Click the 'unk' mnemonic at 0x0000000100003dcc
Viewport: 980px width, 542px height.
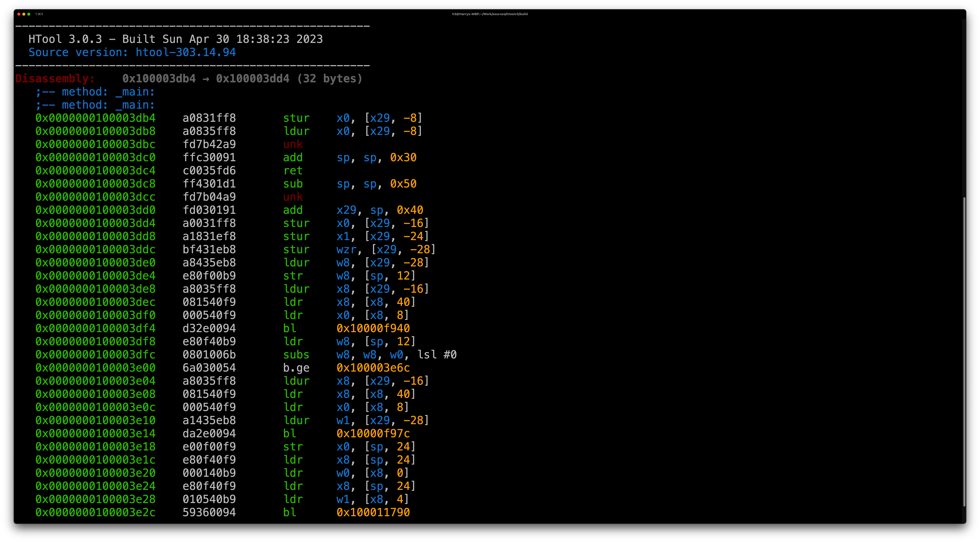[x=293, y=197]
